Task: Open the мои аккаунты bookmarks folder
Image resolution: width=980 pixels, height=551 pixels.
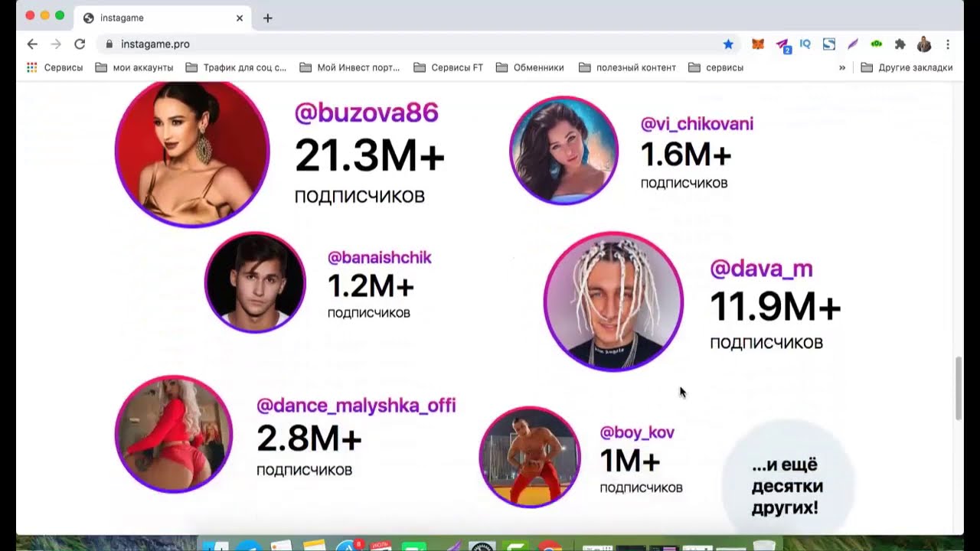Action: click(x=134, y=67)
